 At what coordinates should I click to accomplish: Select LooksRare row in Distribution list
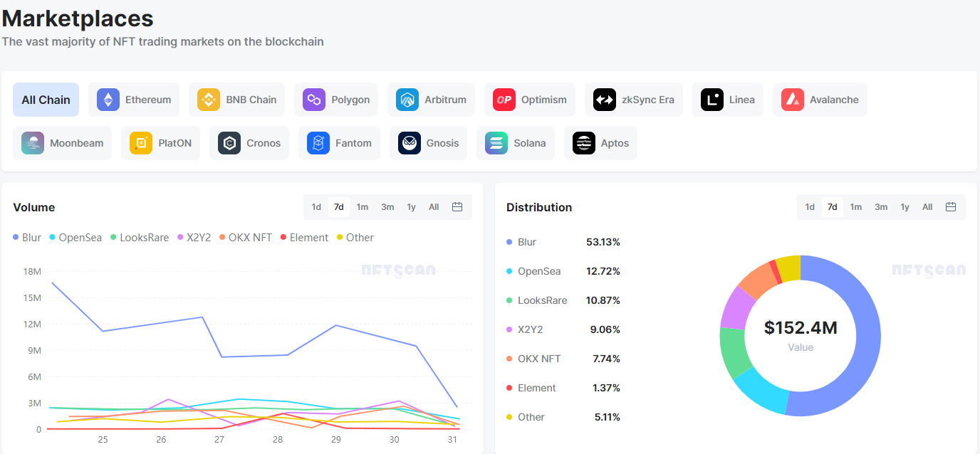[x=563, y=300]
